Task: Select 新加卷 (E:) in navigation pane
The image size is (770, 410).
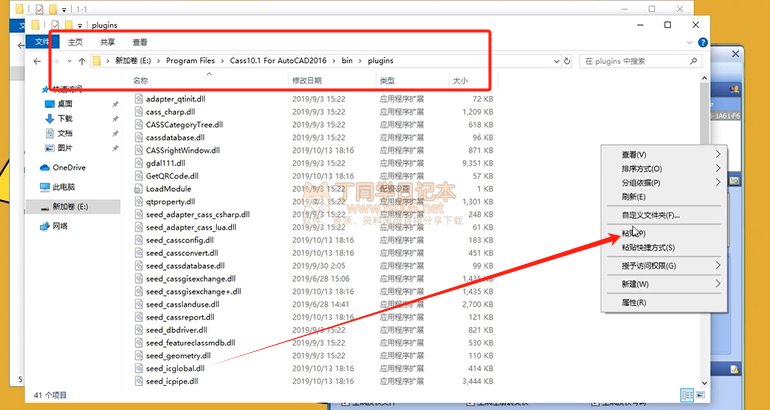Action: 73,207
